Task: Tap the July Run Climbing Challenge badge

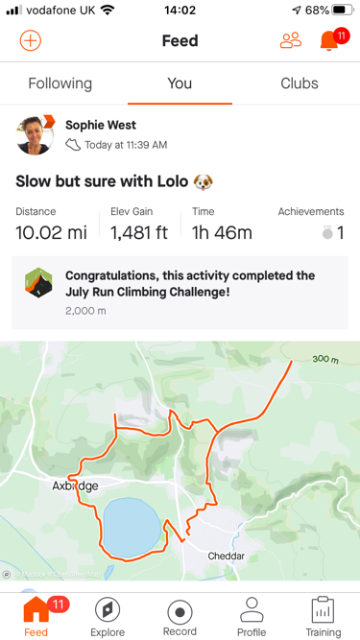Action: [x=38, y=282]
